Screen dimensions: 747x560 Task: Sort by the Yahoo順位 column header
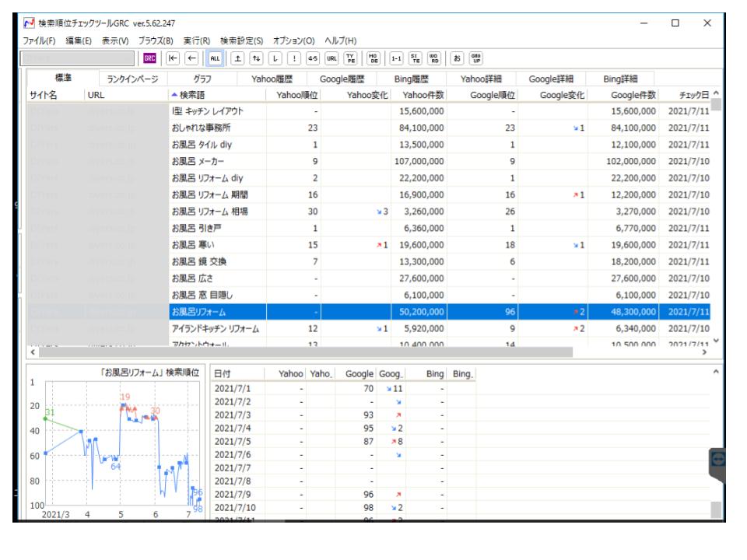(293, 95)
